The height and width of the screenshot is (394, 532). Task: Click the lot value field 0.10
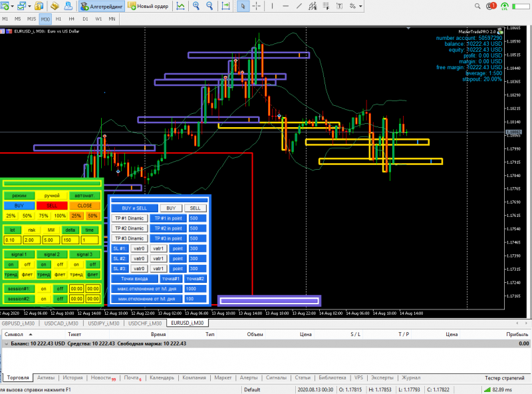13,240
